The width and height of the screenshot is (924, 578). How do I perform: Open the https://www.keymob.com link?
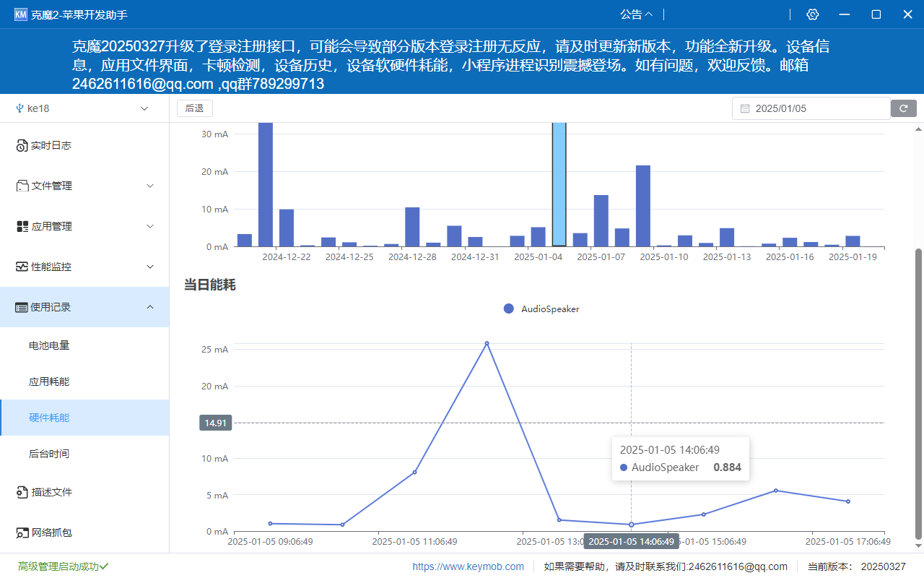click(468, 567)
